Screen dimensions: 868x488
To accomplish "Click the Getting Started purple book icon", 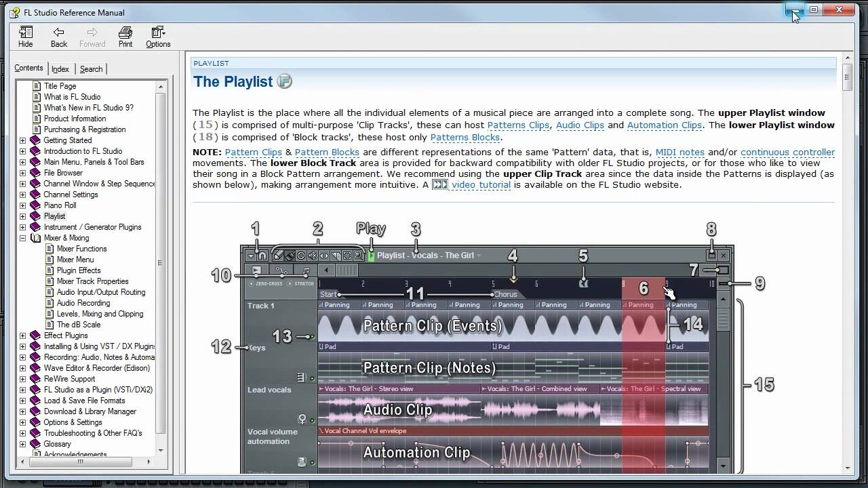I will click(35, 140).
